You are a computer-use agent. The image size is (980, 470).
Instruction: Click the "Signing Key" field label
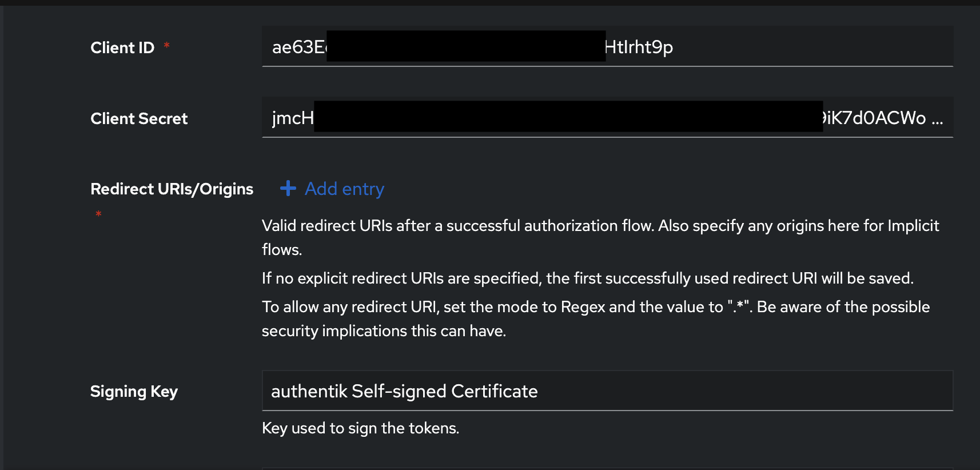tap(134, 391)
